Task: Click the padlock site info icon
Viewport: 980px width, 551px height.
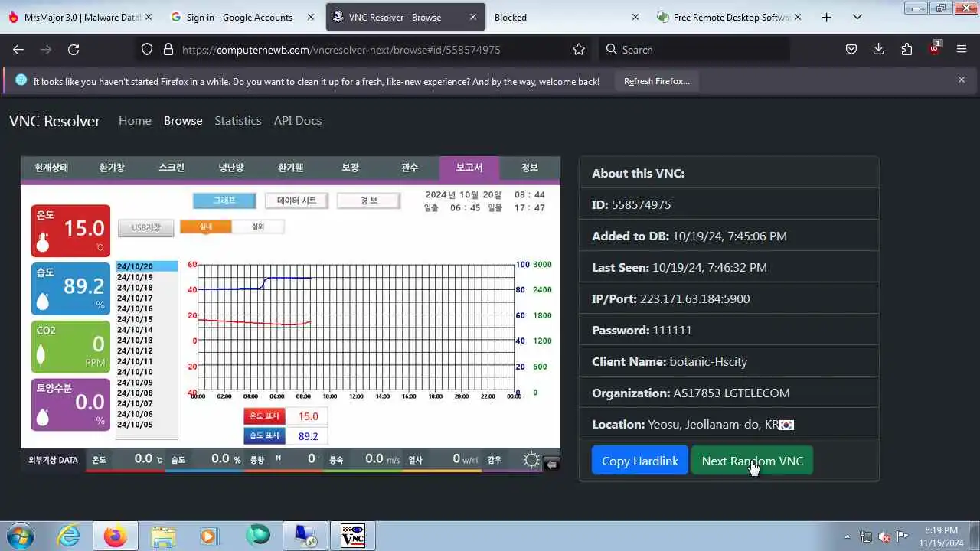Action: (168, 50)
